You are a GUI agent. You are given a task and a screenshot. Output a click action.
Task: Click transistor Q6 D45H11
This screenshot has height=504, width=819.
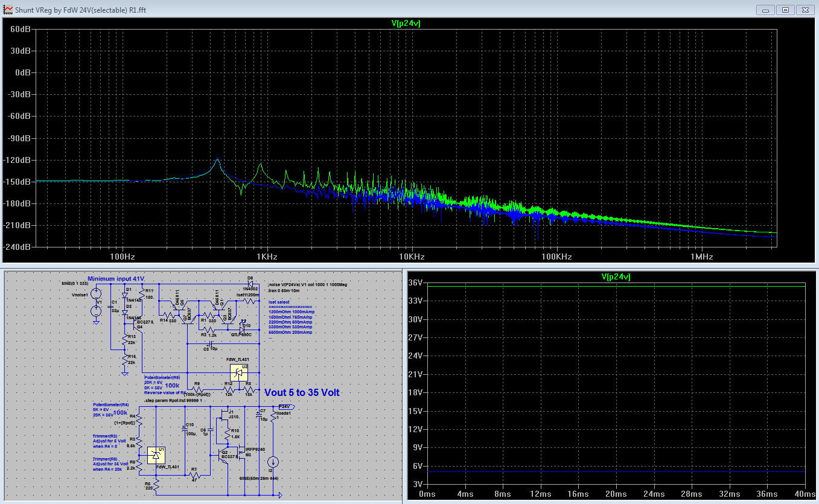click(178, 305)
